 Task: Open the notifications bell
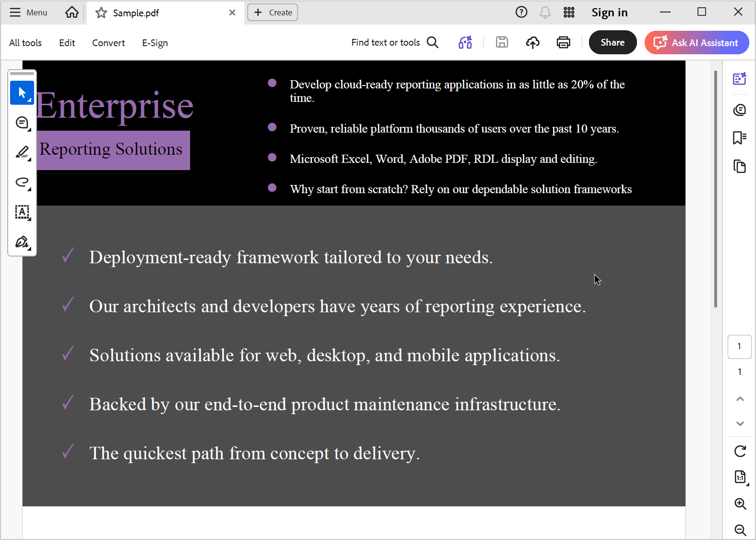point(545,12)
